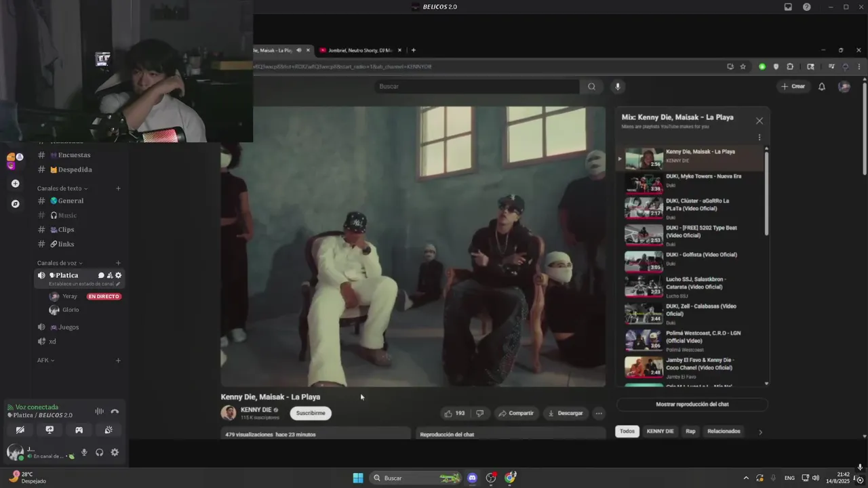Join the xd voice channel
The height and width of the screenshot is (488, 868).
pos(80,342)
